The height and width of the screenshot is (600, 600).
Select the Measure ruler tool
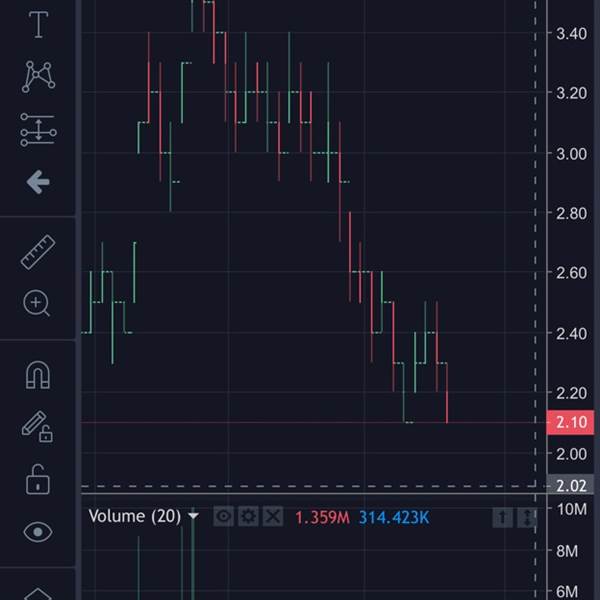38,252
